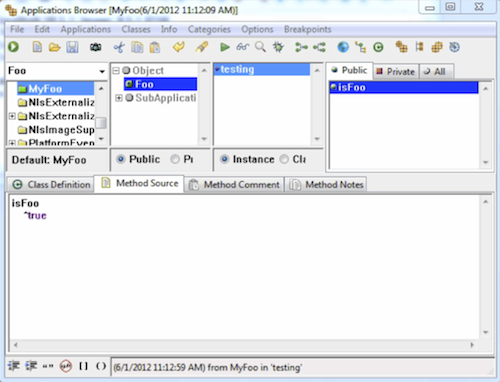
Task: Click the clipboard paste icon
Action: click(x=155, y=47)
